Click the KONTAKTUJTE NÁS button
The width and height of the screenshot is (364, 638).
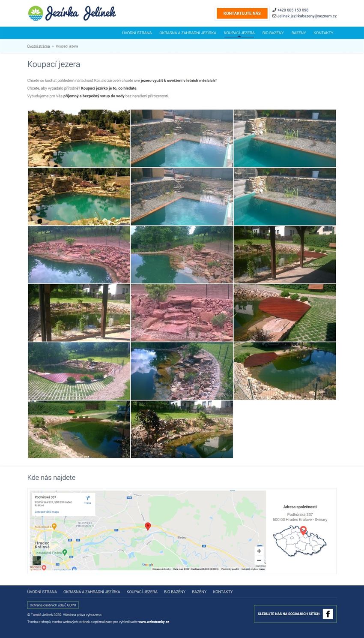point(242,13)
